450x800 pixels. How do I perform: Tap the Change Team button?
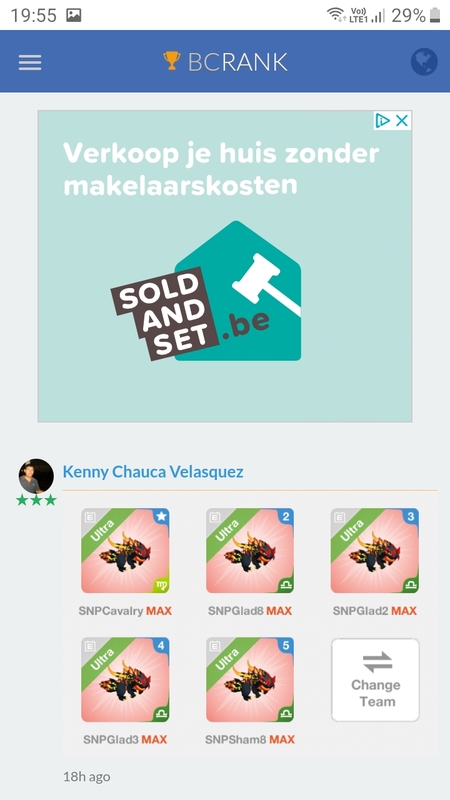coord(375,680)
